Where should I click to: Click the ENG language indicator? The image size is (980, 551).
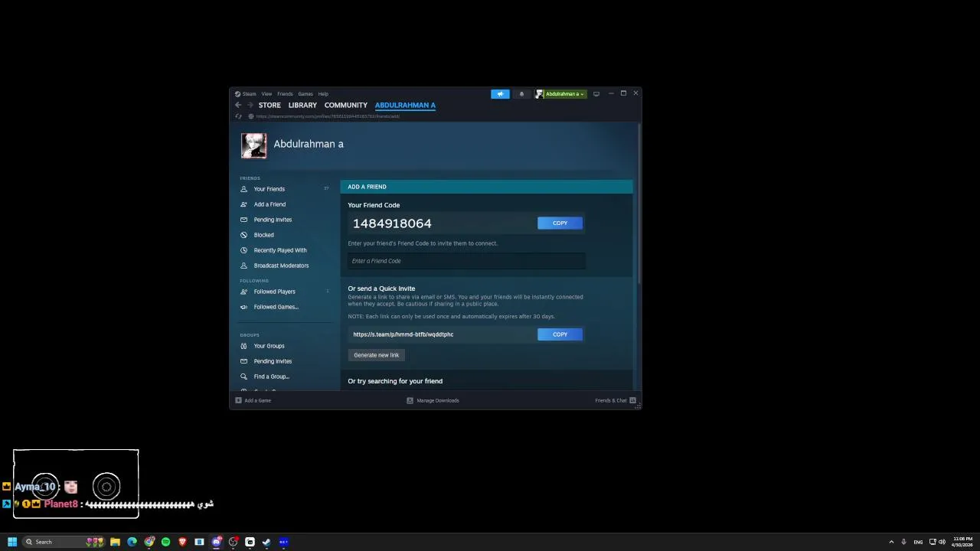point(918,542)
